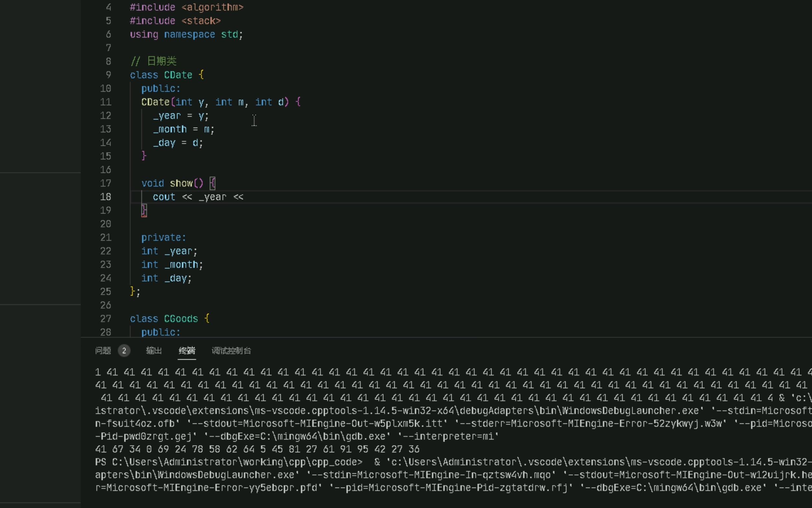
Task: Click line number 27 in the gutter
Action: [x=106, y=318]
